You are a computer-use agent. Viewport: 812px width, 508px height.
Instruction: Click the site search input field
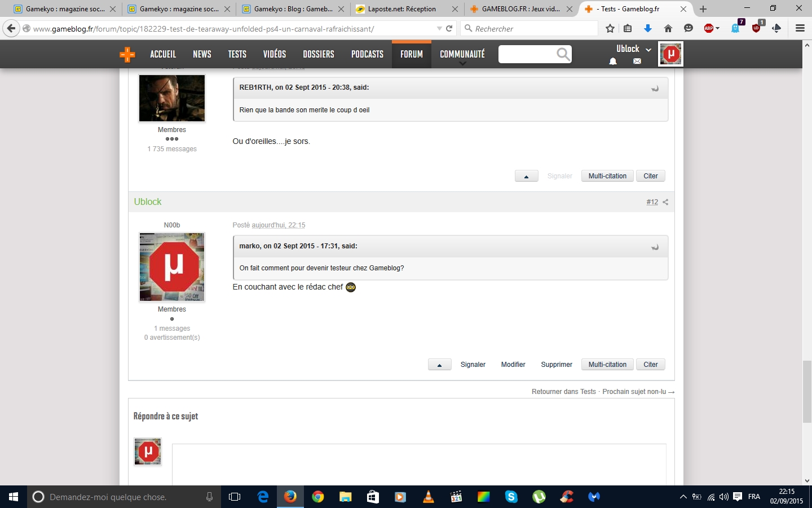526,54
